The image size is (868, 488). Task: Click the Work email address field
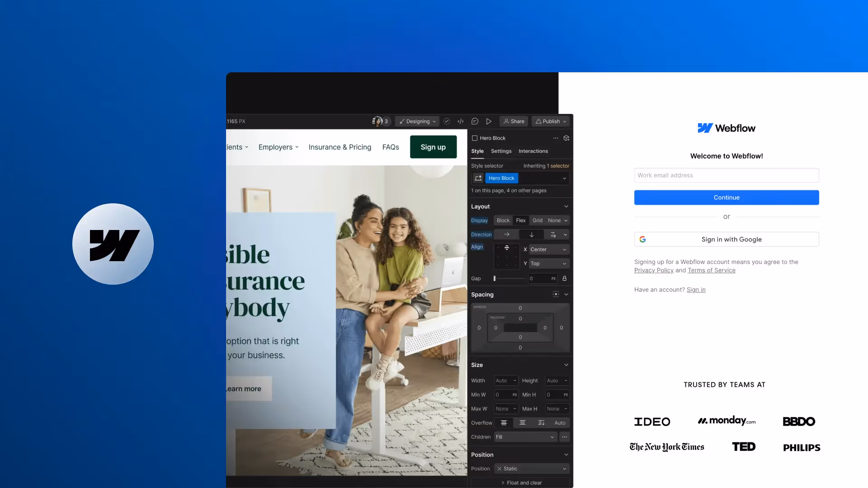[726, 175]
